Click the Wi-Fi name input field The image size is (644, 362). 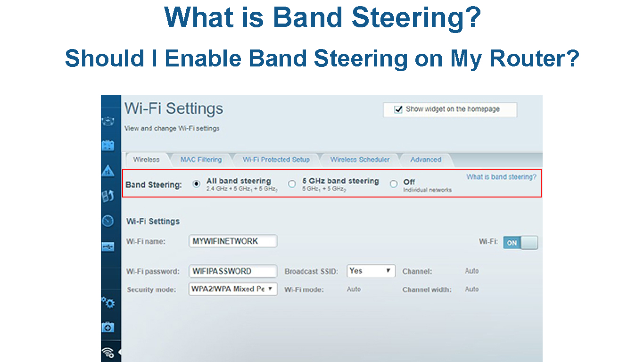pyautogui.click(x=233, y=241)
